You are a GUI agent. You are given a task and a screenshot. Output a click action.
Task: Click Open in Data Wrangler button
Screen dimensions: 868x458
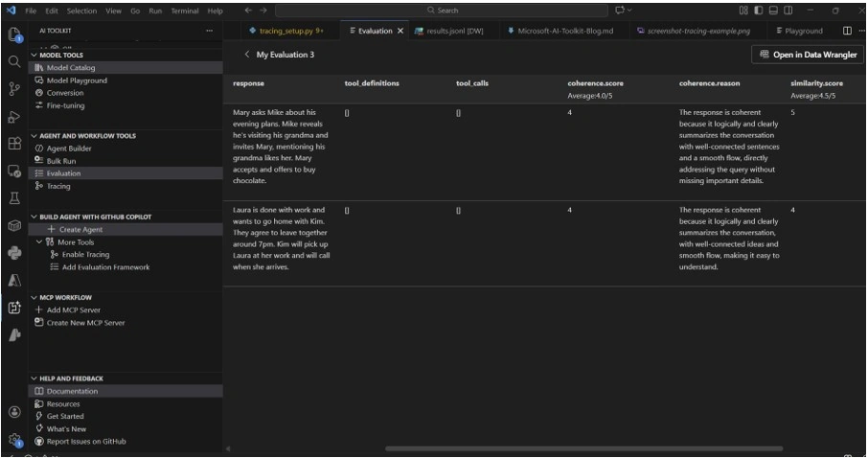808,55
